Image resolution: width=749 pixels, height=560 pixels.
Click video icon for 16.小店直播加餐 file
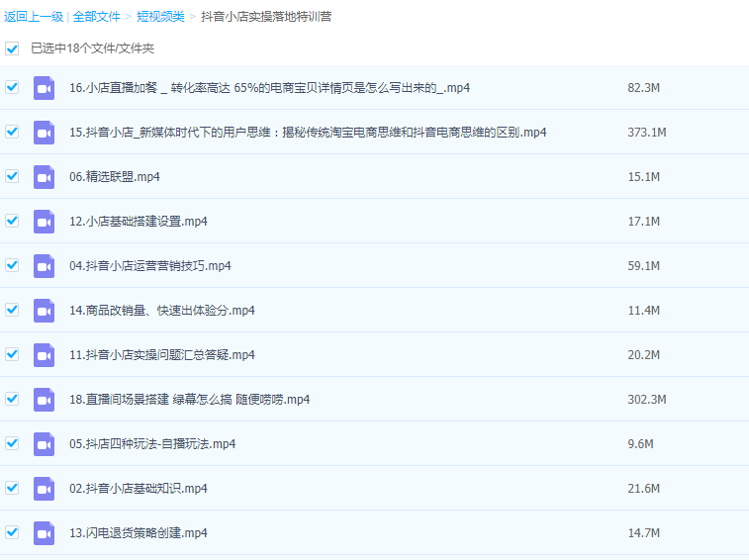pos(44,88)
